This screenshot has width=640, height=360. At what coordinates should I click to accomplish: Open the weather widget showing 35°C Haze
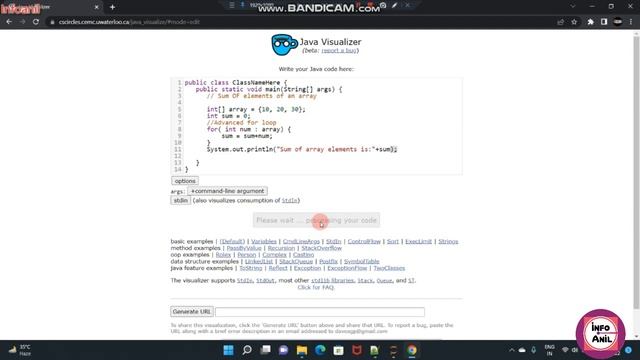click(x=20, y=350)
